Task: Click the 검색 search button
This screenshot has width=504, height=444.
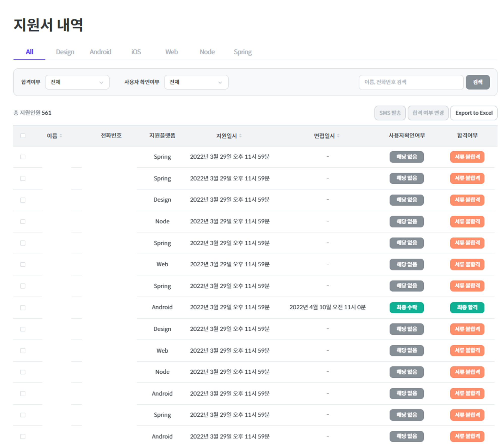Action: pyautogui.click(x=477, y=82)
